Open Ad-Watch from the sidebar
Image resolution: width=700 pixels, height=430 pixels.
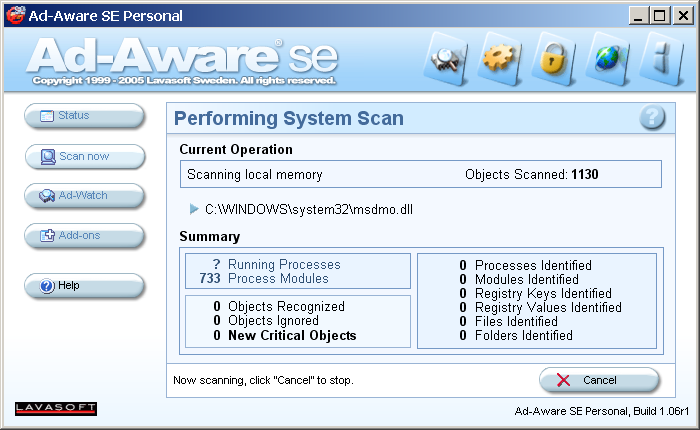click(84, 196)
